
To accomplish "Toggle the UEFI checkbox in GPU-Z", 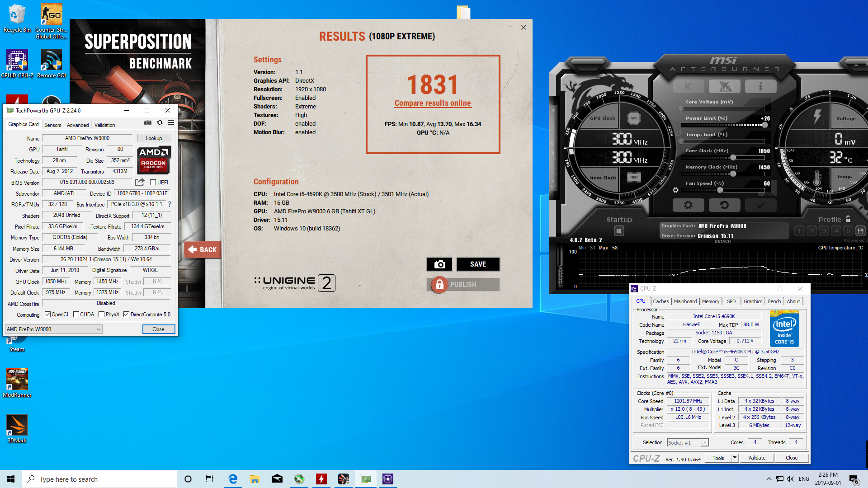I will pos(153,183).
